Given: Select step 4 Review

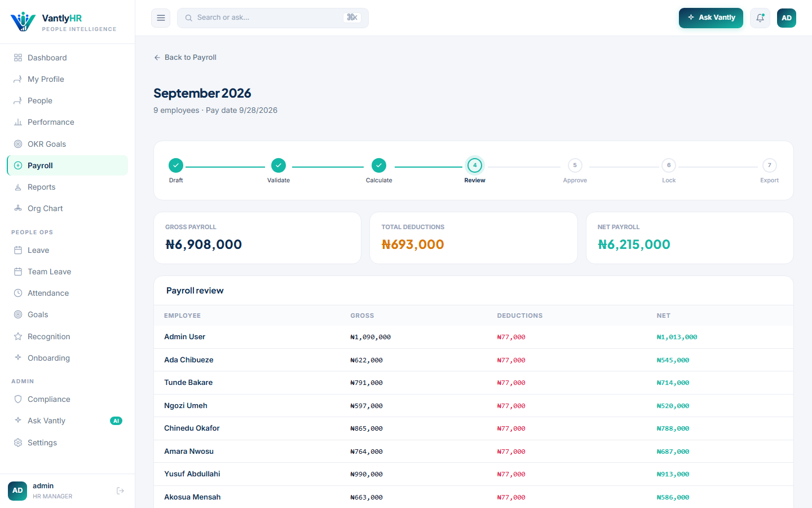Looking at the screenshot, I should click(x=475, y=165).
